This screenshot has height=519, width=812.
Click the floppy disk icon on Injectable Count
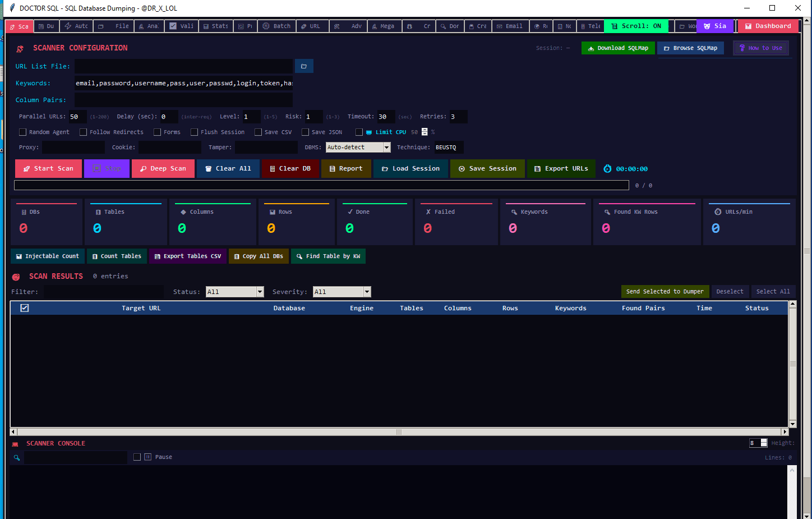(19, 256)
